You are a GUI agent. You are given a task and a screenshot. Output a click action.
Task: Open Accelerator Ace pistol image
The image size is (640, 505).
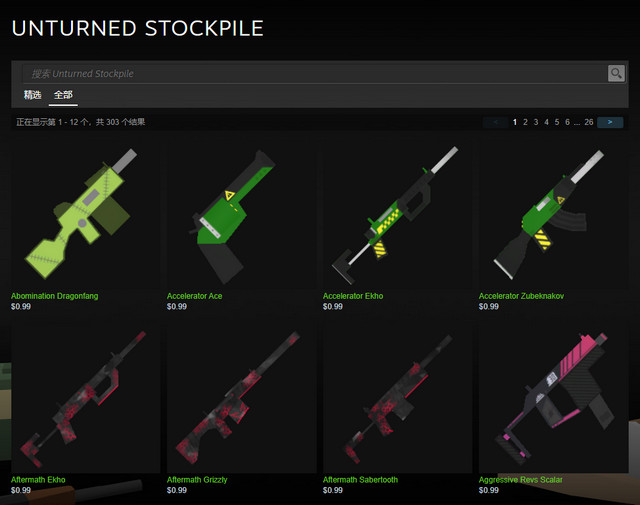click(x=241, y=214)
